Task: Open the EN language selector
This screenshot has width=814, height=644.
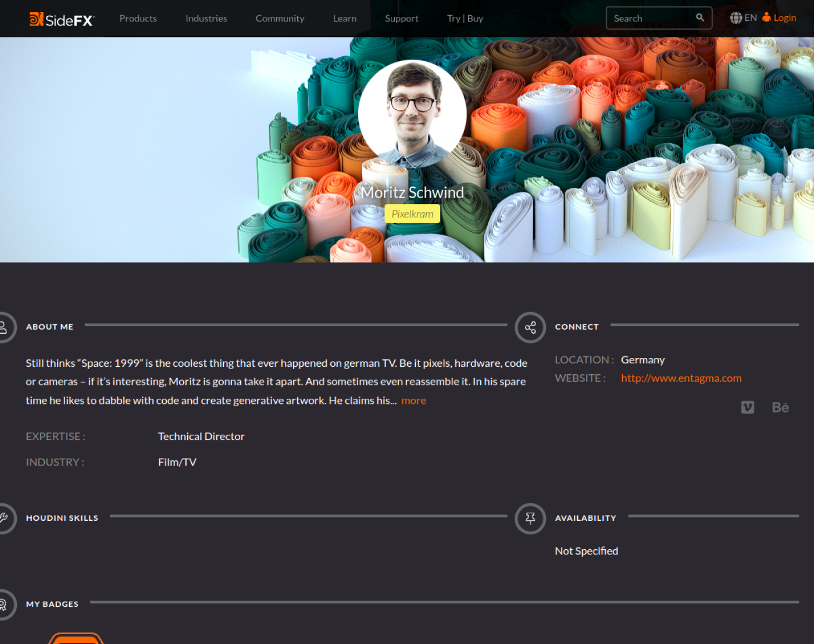Action: point(744,18)
